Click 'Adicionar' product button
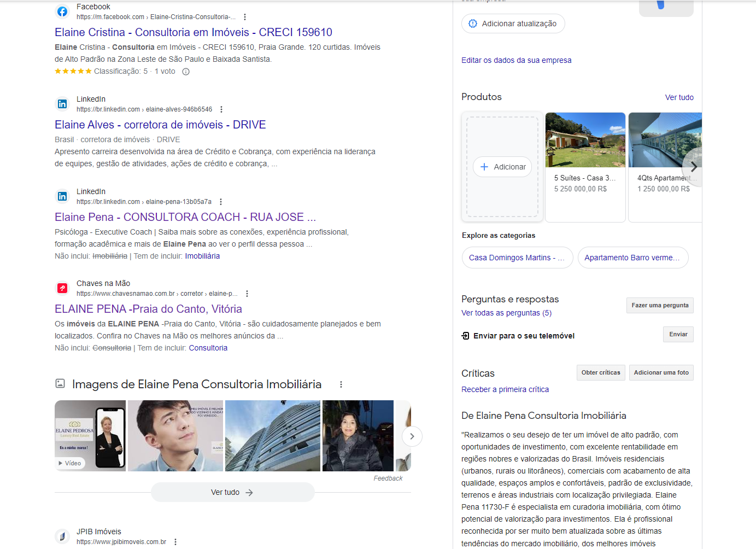The image size is (756, 549). click(x=502, y=167)
